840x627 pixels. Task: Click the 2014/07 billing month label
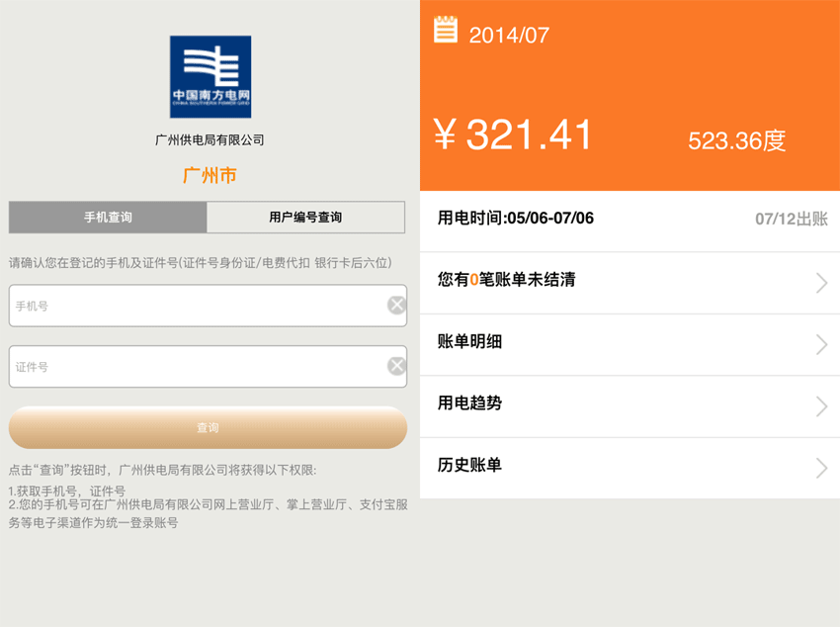509,36
